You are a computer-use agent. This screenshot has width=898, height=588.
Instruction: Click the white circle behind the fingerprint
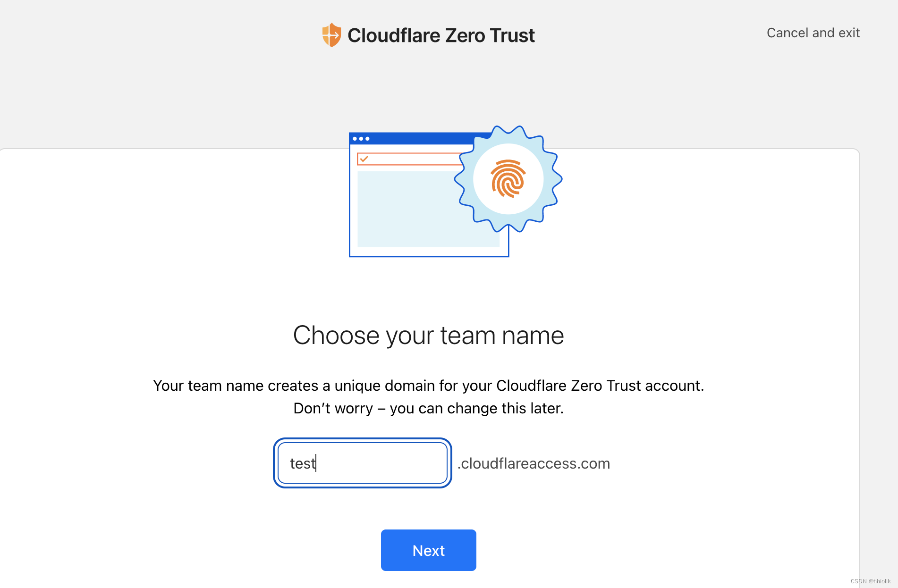tap(508, 179)
